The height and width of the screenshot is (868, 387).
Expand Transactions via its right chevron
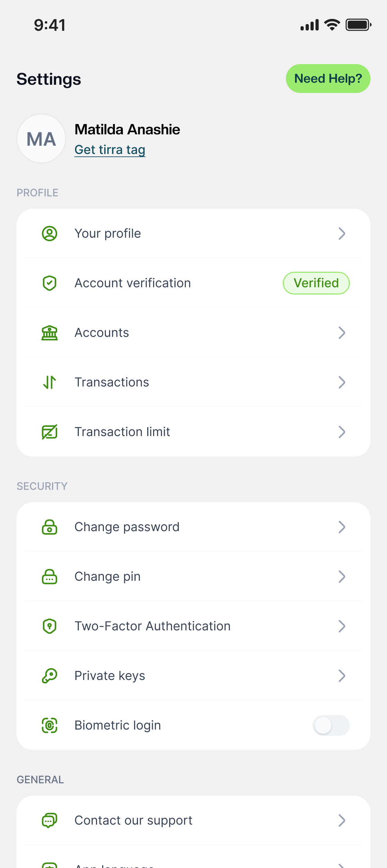pos(342,382)
